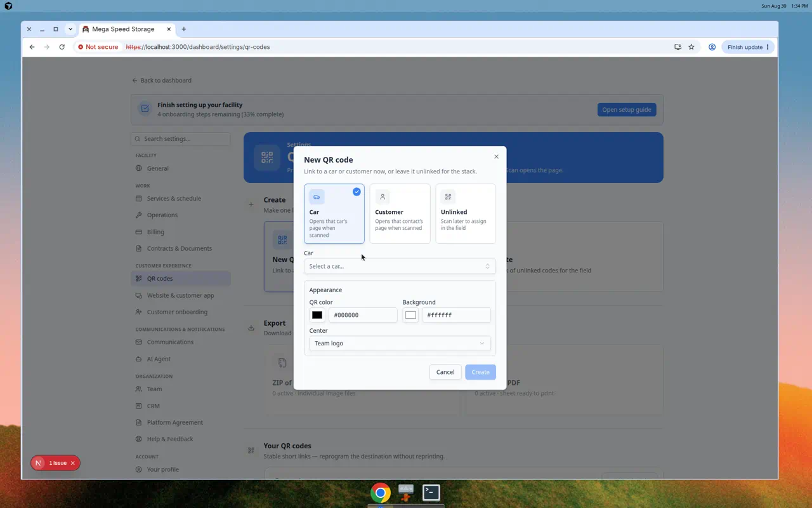Open the Chrome profile icon

[x=712, y=47]
